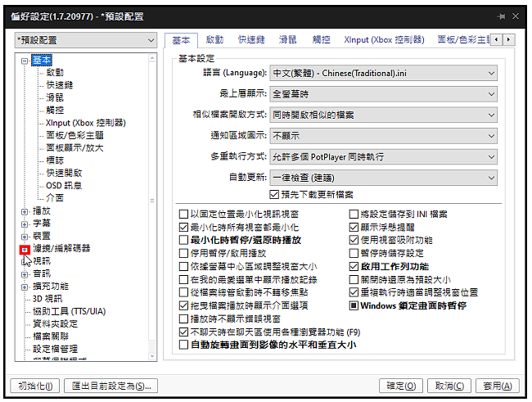Open the 最上層顯示 dropdown

pyautogui.click(x=383, y=94)
